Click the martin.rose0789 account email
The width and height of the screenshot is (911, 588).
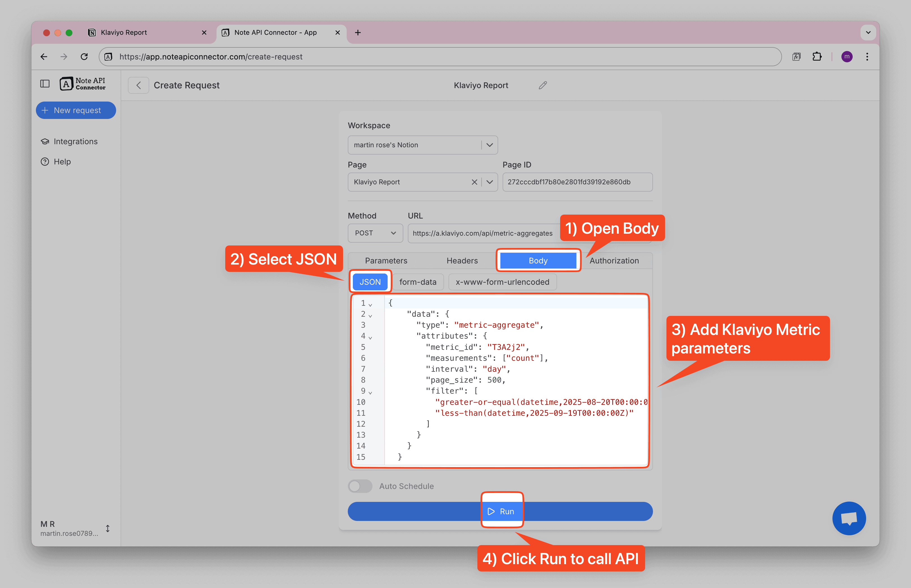(70, 533)
